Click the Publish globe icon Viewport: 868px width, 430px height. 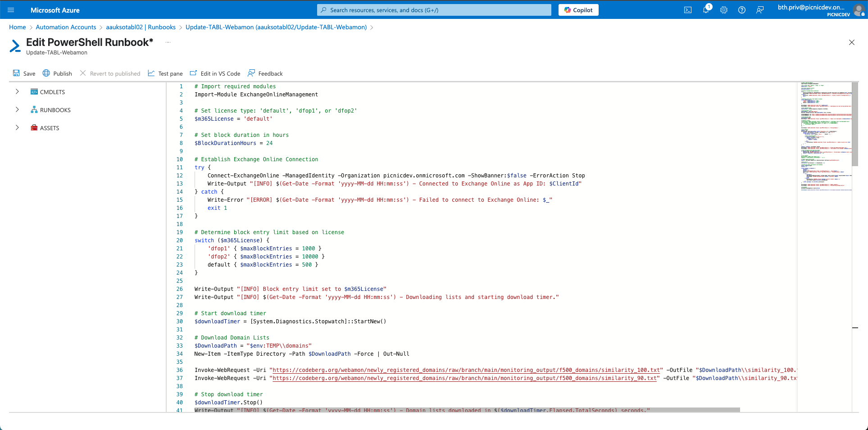tap(46, 73)
